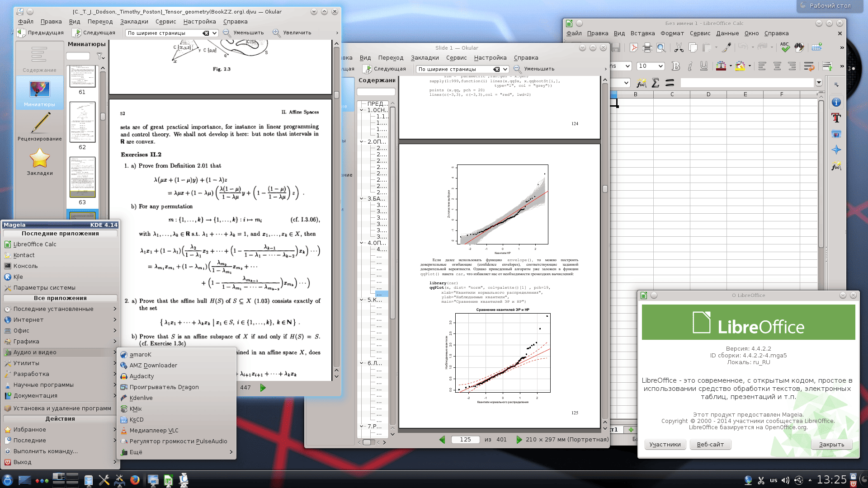This screenshot has height=488, width=868.
Task: Align right in Calc formatting toolbar
Action: pyautogui.click(x=792, y=66)
